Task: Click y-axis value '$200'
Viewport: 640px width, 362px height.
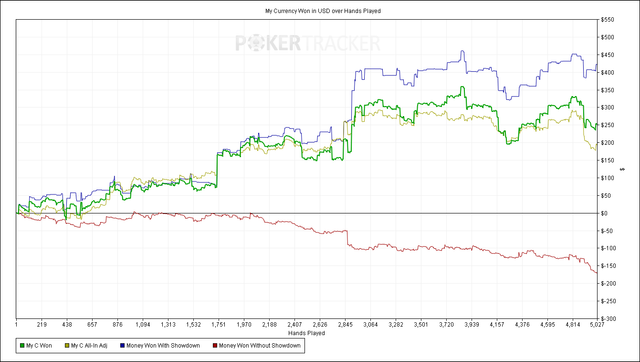Action: click(607, 143)
